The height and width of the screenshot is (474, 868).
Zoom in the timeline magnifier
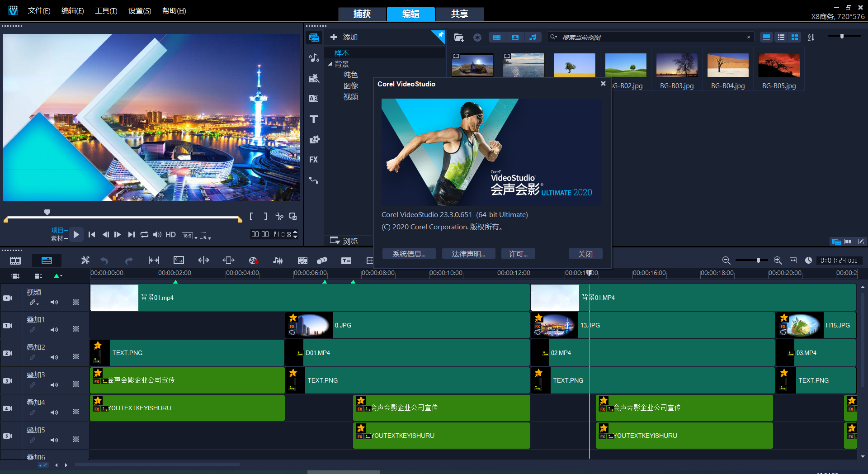(x=778, y=261)
